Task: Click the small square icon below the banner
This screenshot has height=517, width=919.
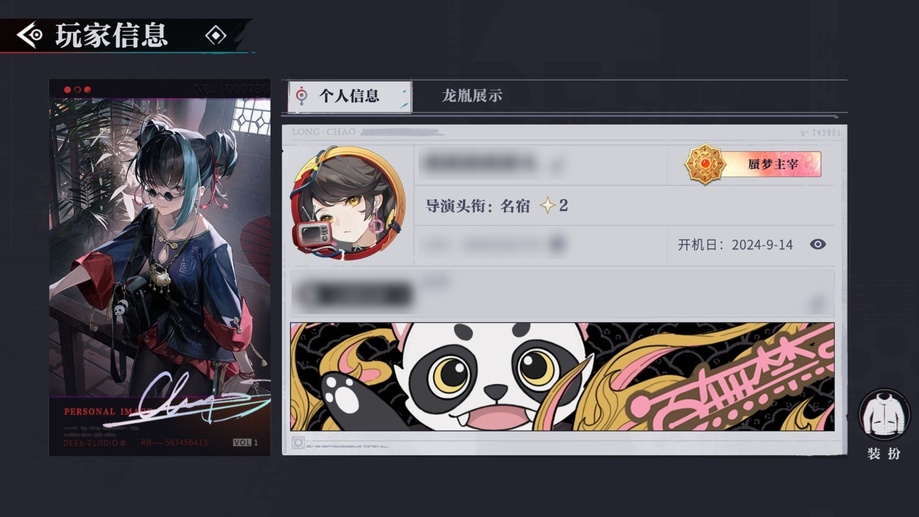Action: (x=298, y=443)
